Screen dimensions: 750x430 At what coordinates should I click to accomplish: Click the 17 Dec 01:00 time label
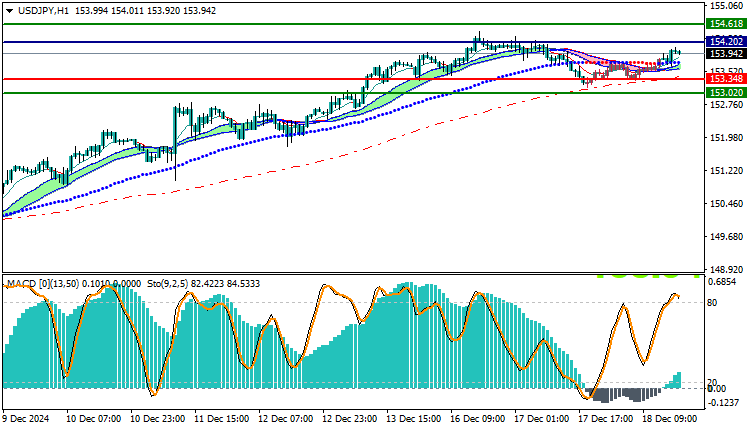pos(542,419)
